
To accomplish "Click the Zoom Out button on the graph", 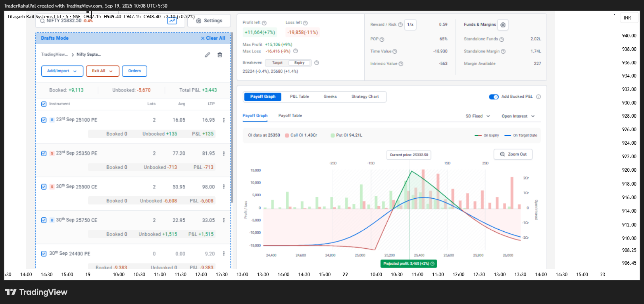I will tap(513, 154).
